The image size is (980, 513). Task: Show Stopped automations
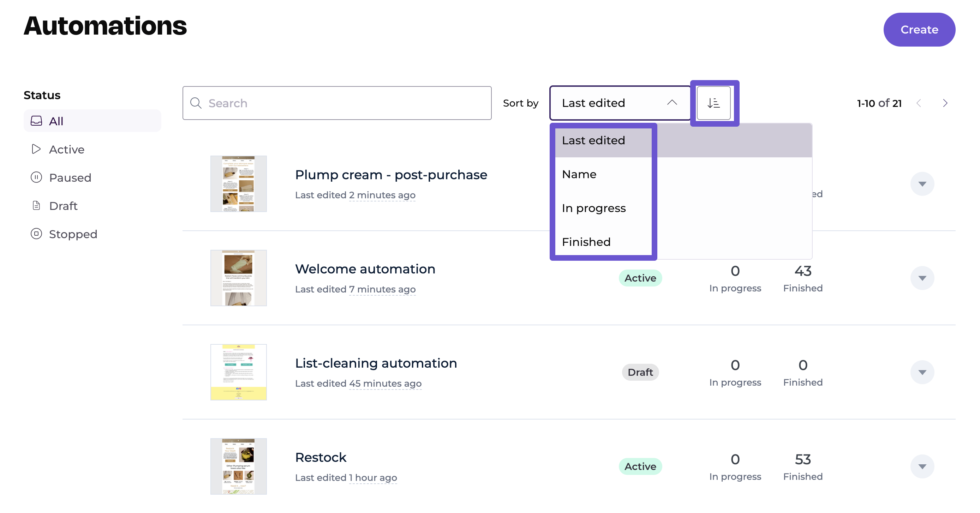click(x=73, y=234)
